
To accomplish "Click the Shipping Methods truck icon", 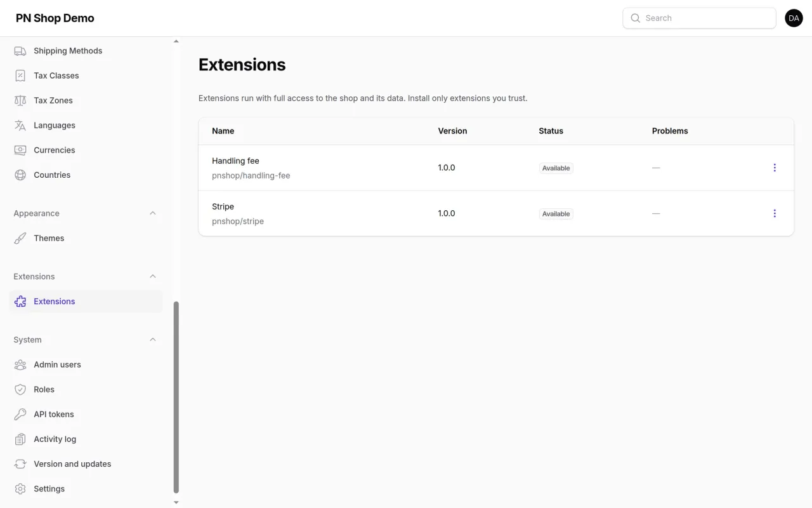I will coord(20,51).
